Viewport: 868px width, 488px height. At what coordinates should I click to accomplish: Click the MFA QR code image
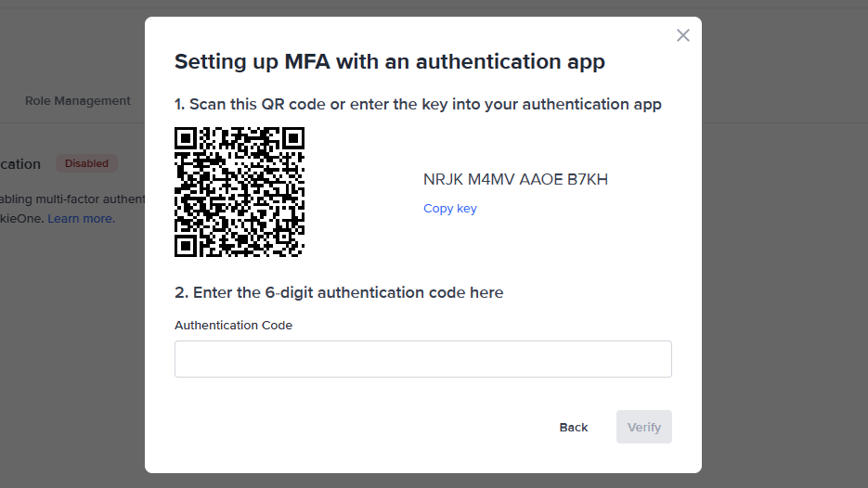click(240, 192)
